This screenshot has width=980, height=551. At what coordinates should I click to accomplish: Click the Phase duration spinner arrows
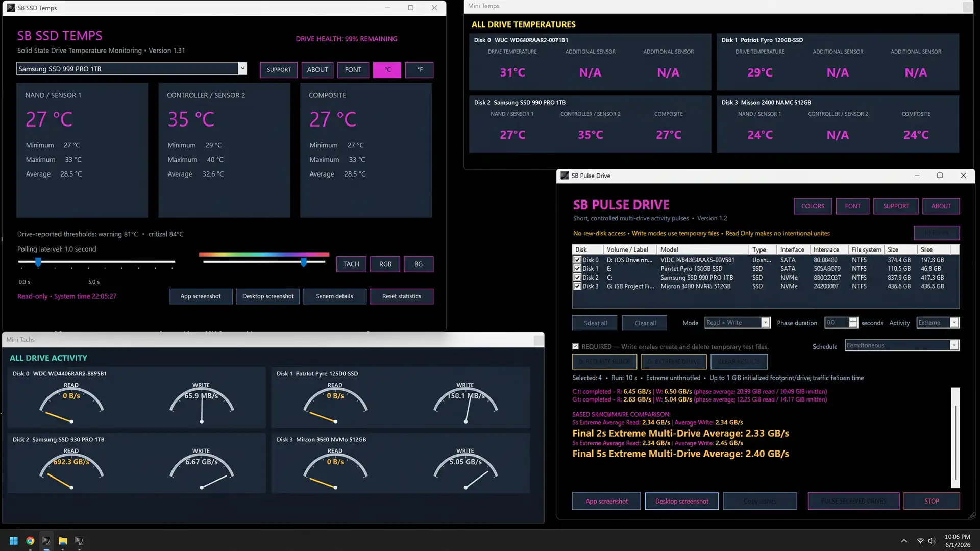[x=853, y=322]
